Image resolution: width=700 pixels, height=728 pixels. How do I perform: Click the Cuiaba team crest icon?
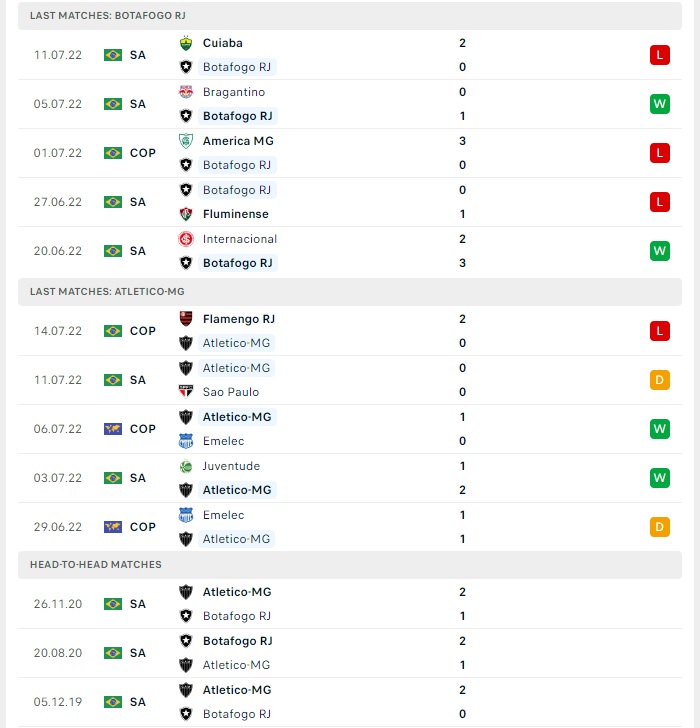(186, 43)
